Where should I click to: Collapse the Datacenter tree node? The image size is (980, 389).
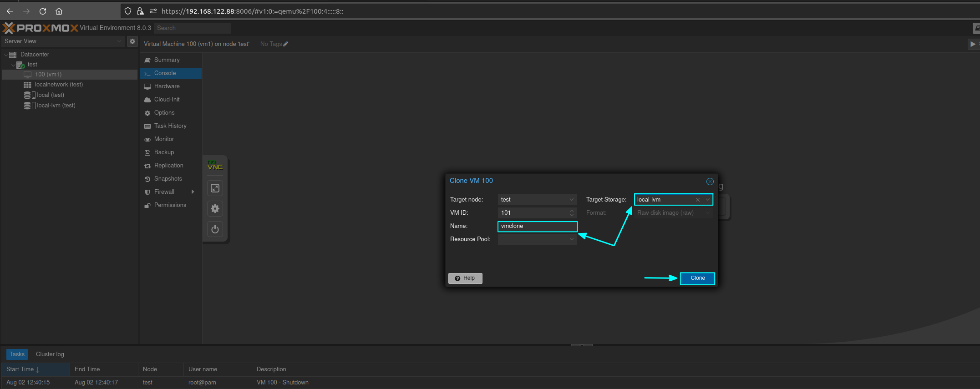(6, 55)
